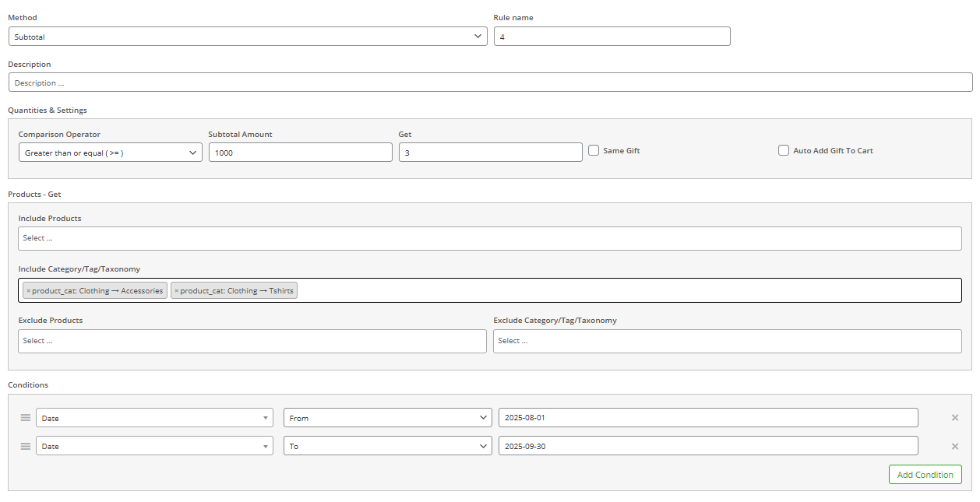The image size is (980, 502).
Task: Focus the Description text field
Action: click(x=490, y=82)
